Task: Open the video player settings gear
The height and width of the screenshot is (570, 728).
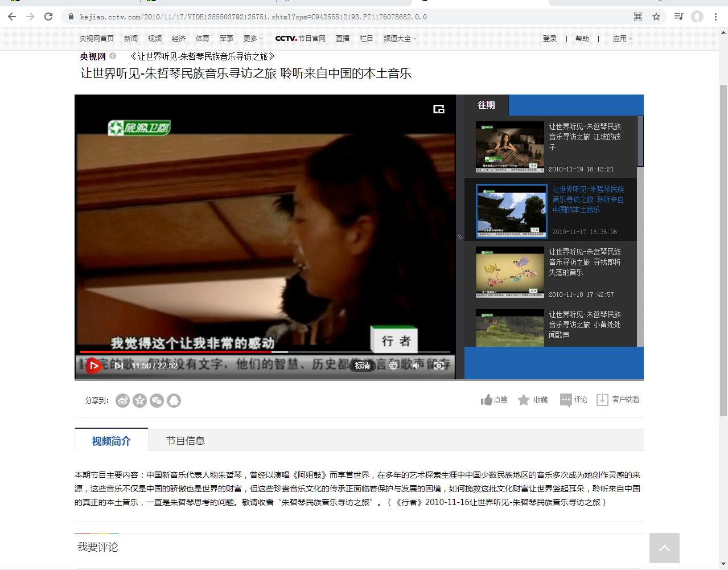Action: tap(393, 366)
